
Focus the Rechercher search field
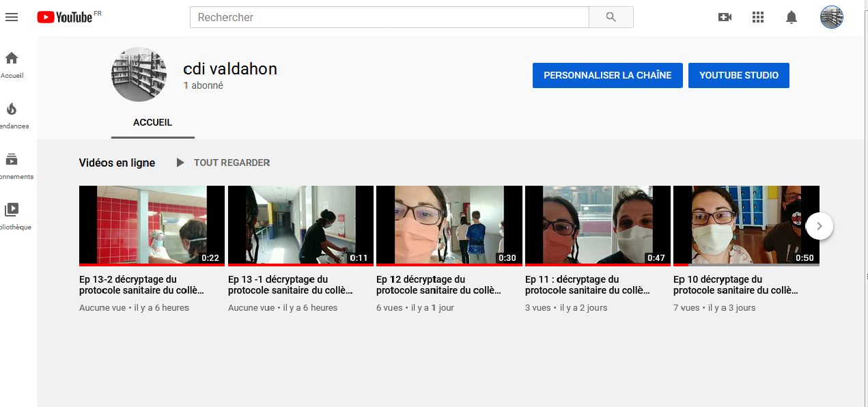pos(389,17)
